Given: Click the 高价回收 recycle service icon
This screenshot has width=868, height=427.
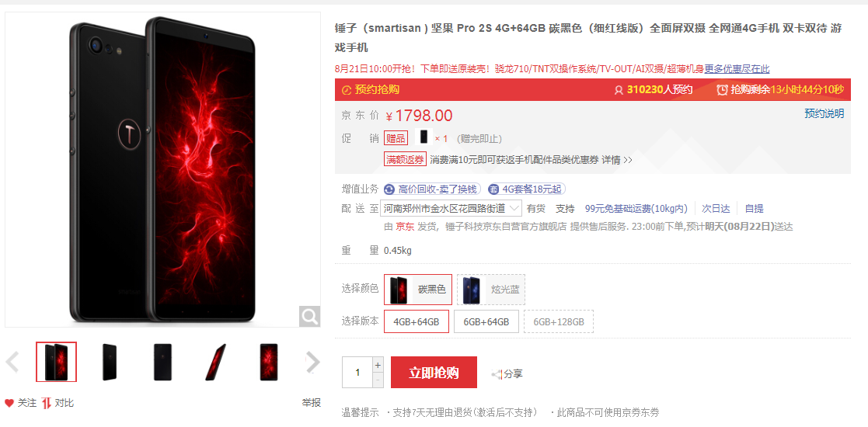Looking at the screenshot, I should [389, 189].
